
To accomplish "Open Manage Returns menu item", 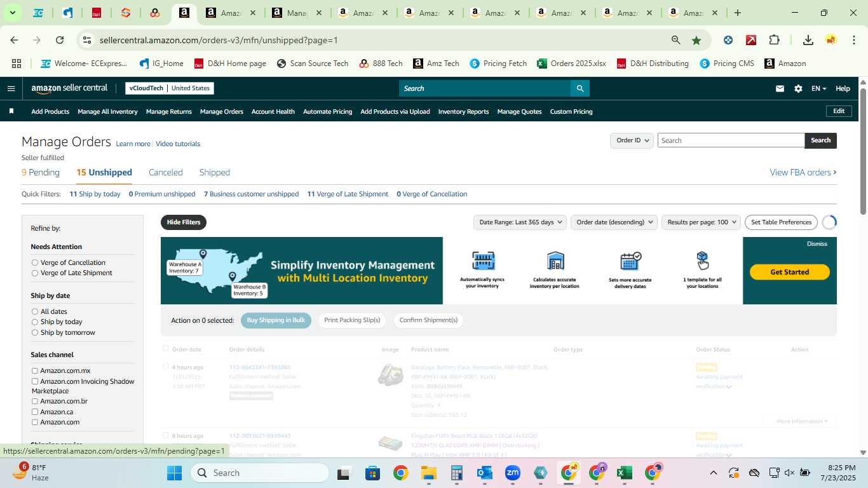I will [169, 111].
